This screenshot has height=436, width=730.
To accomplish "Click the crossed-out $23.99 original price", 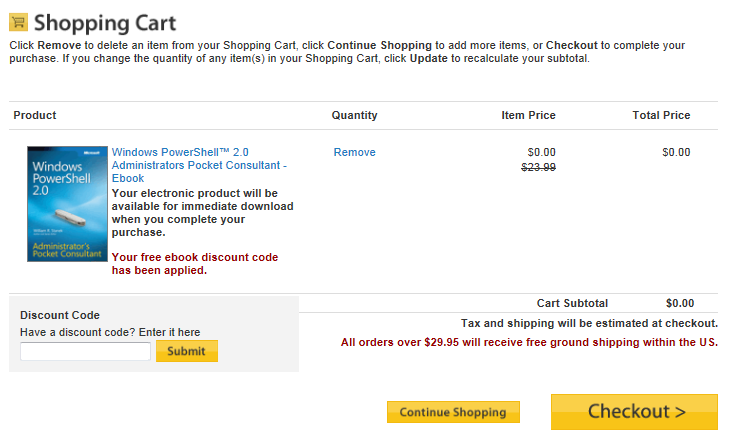I will tap(539, 168).
